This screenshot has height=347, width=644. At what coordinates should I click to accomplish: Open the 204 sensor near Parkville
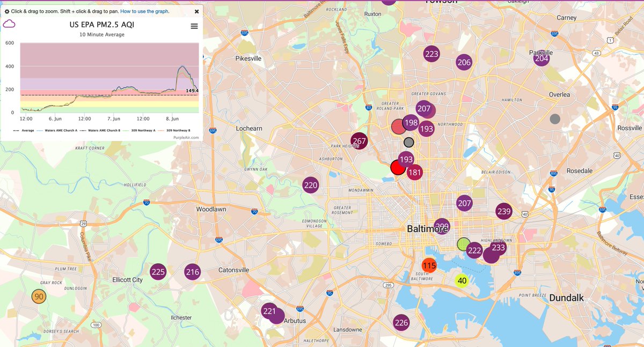pos(541,58)
